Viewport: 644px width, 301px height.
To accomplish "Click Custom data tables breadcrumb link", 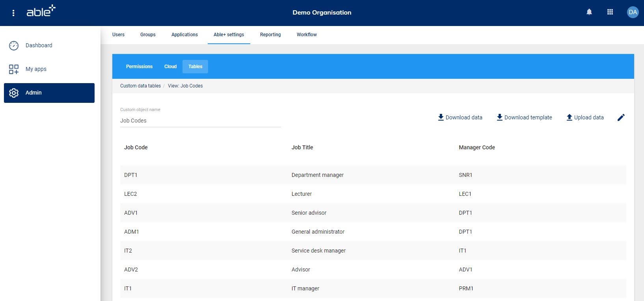I will pos(140,86).
